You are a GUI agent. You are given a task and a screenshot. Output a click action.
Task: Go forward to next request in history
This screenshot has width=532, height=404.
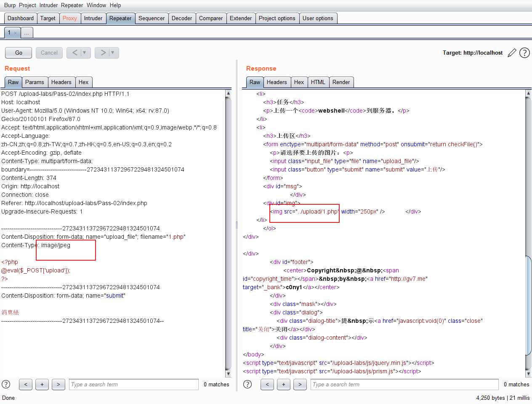point(103,53)
